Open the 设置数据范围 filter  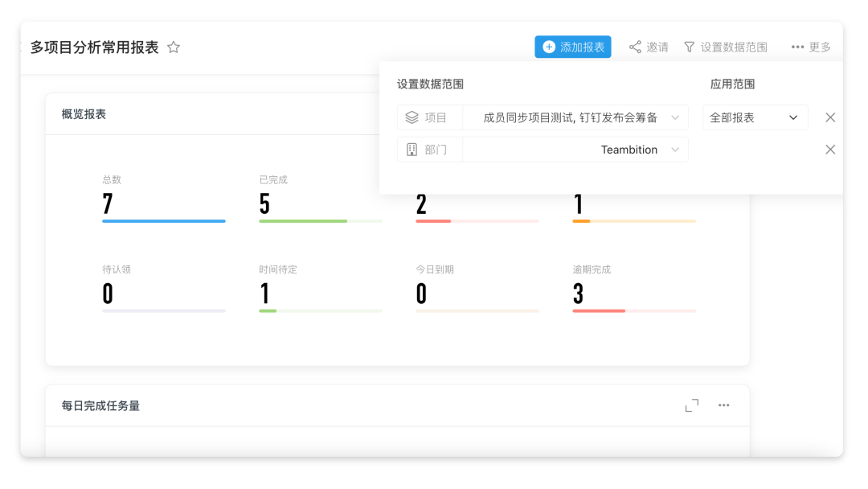[725, 47]
